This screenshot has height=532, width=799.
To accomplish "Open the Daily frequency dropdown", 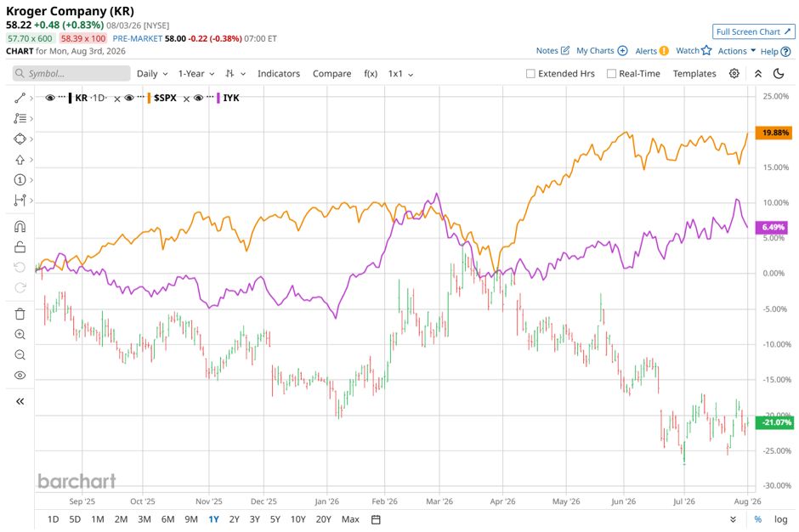I will 152,73.
